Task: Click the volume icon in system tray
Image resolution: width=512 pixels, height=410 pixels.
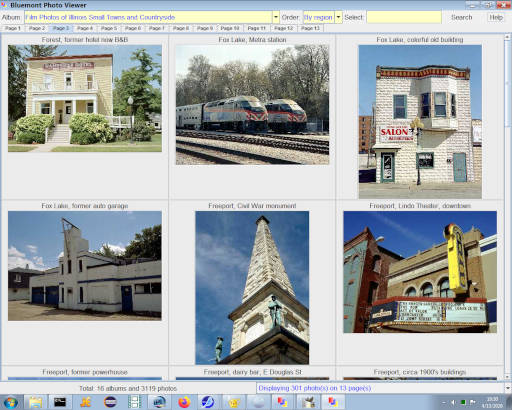Action: 453,402
